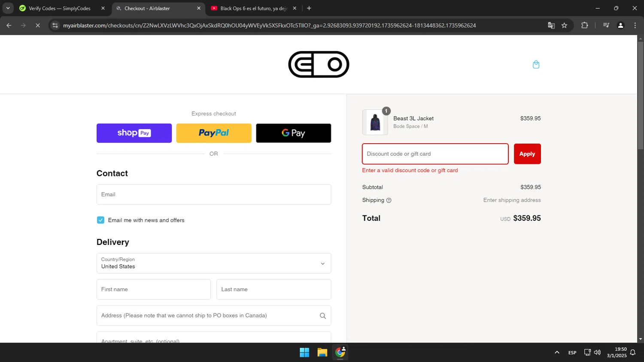Viewport: 644px width, 362px height.
Task: Open the site information icon in address bar
Action: (55, 25)
